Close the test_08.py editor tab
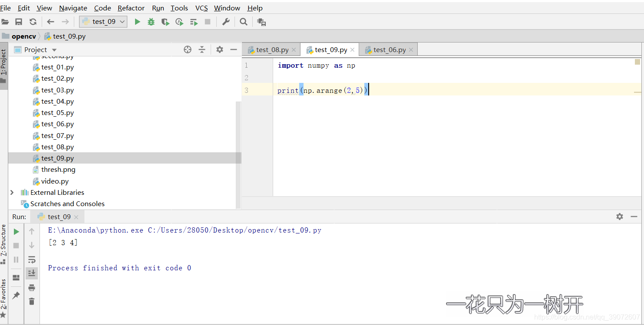This screenshot has width=644, height=325. [294, 50]
